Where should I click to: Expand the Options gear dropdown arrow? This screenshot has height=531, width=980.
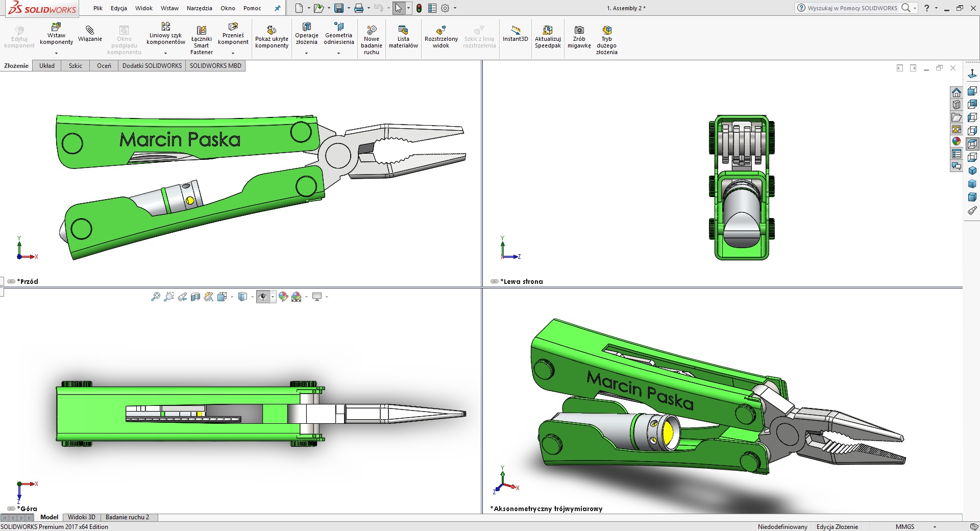pos(455,8)
